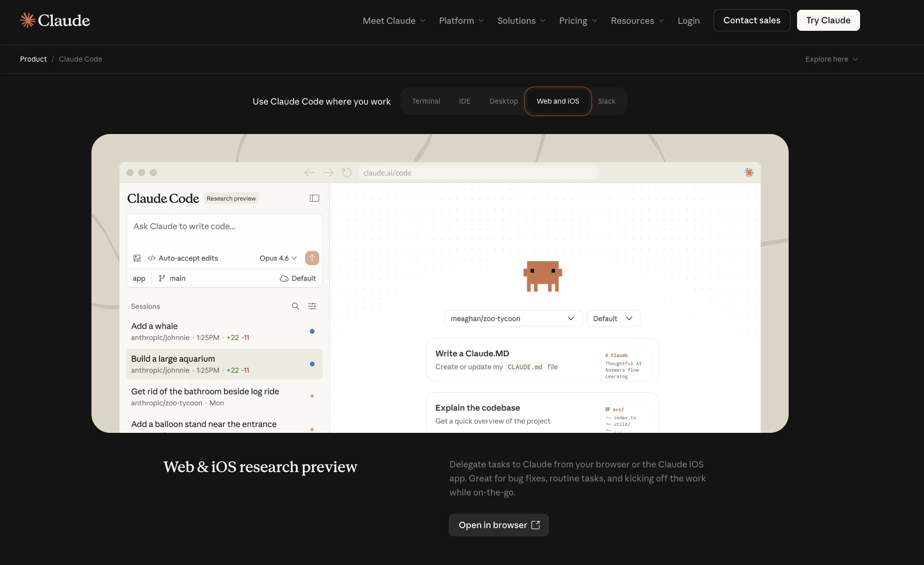Click the Try Claude button
The image size is (924, 565).
point(828,21)
